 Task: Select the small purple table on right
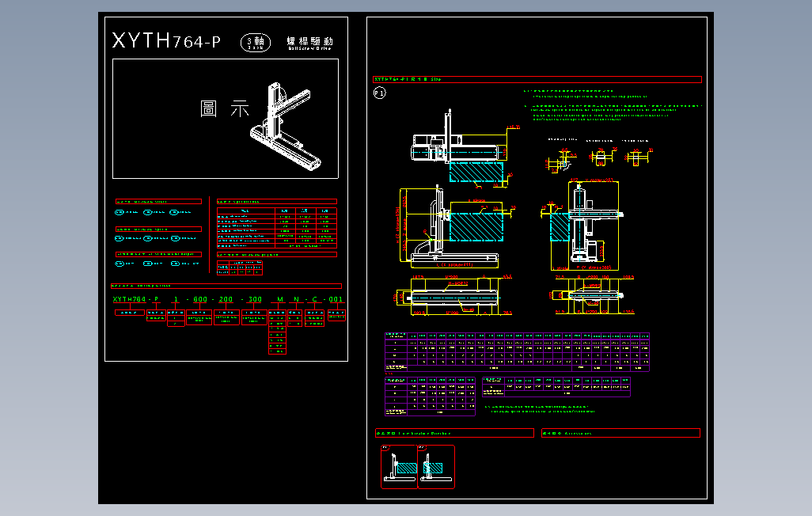pyautogui.click(x=556, y=387)
